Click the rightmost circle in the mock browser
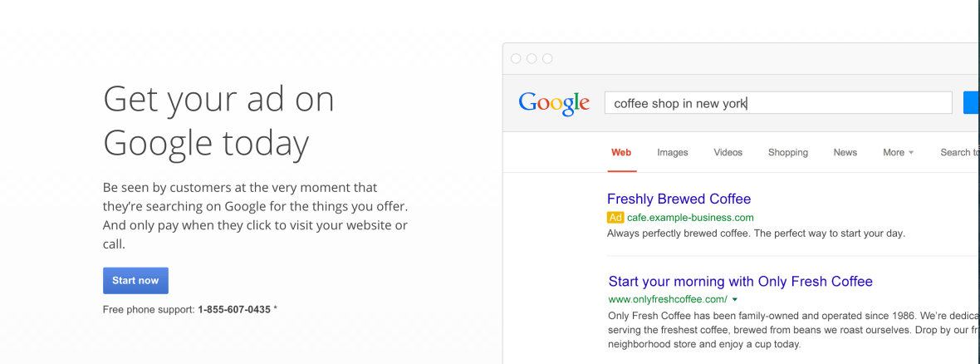 coord(547,58)
